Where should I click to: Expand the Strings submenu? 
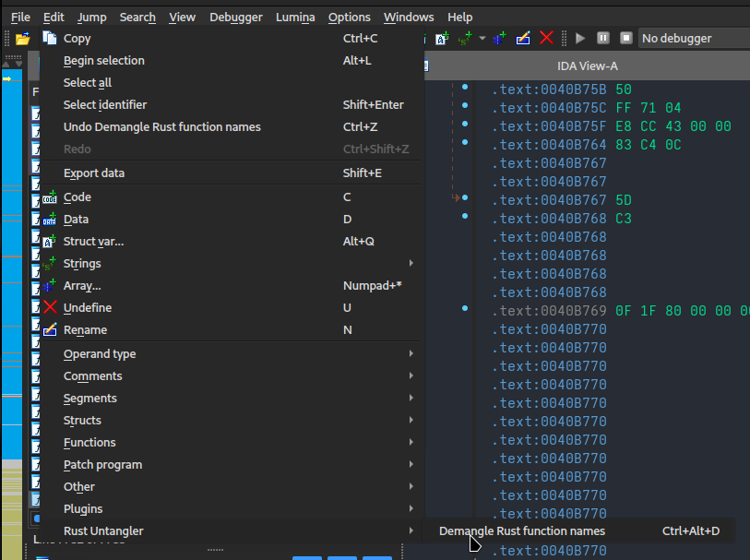[x=411, y=263]
